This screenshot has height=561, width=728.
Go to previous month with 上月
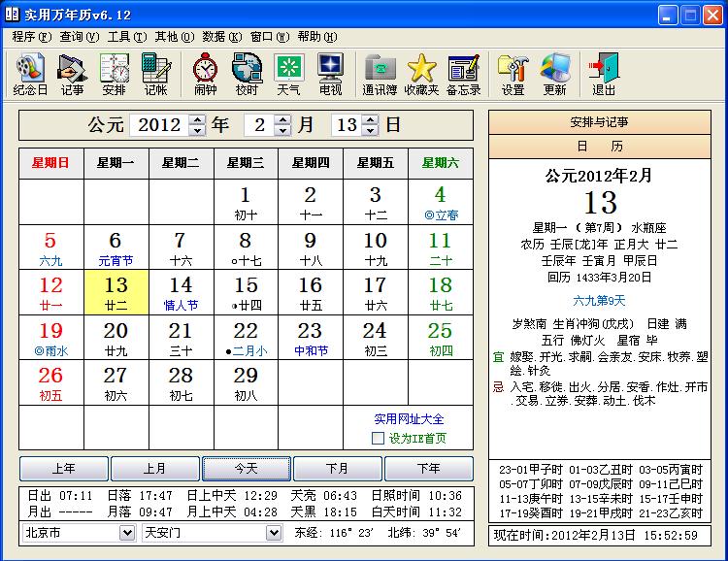(154, 468)
